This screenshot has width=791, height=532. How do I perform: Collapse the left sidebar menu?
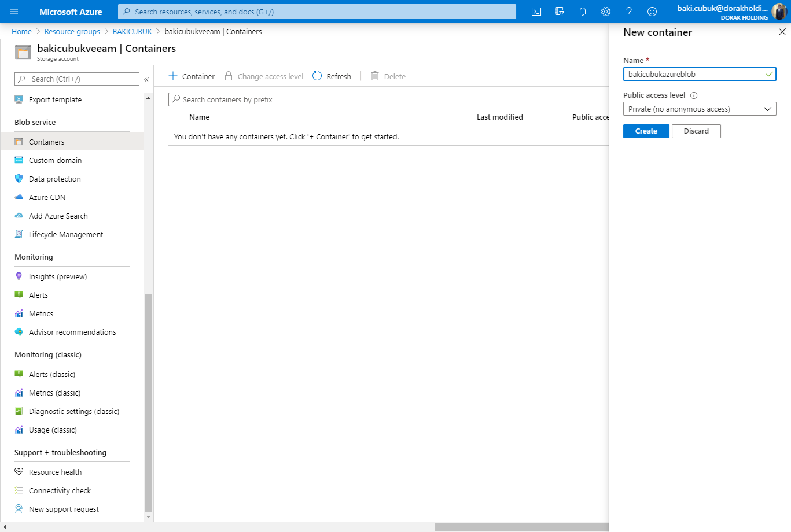click(146, 79)
